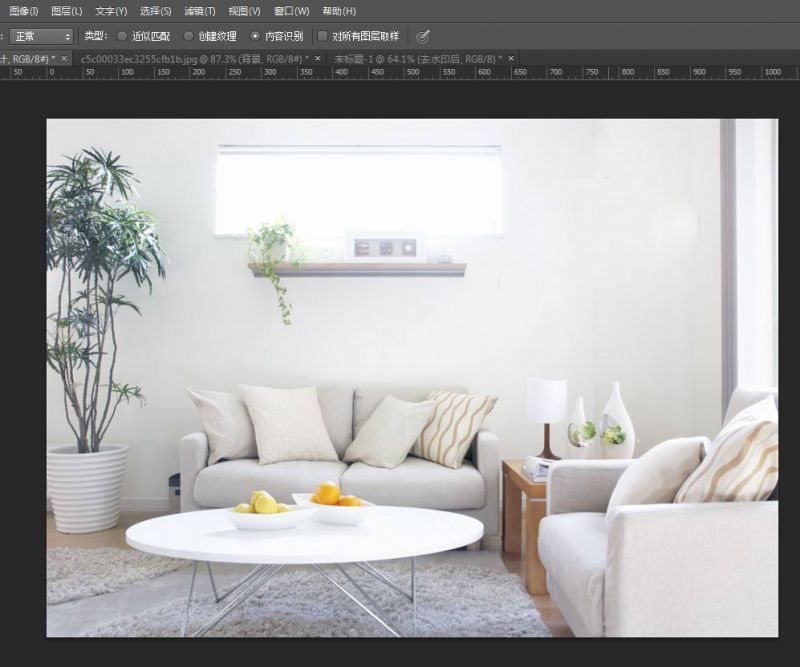Image resolution: width=800 pixels, height=667 pixels.
Task: Click the horizontal ruler above the canvas
Action: [x=400, y=73]
